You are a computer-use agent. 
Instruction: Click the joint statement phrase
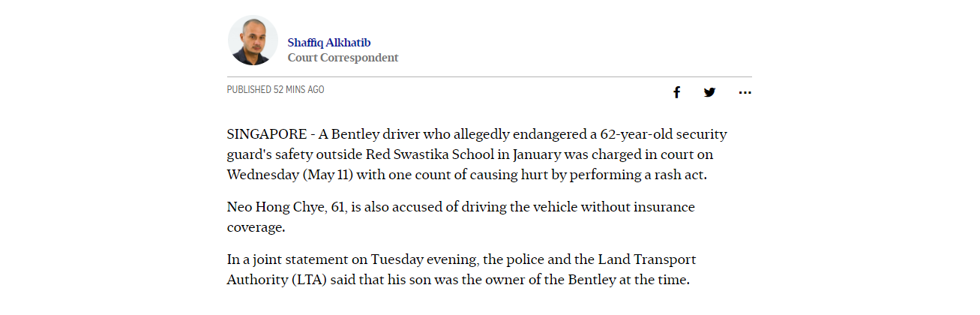tap(300, 260)
